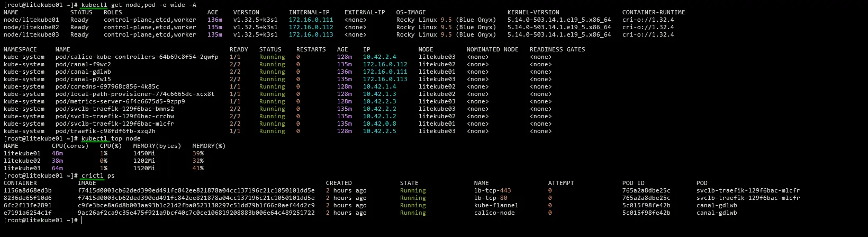This screenshot has width=868, height=237.
Task: Click pod IP 10.42.2.3
Action: [379, 101]
